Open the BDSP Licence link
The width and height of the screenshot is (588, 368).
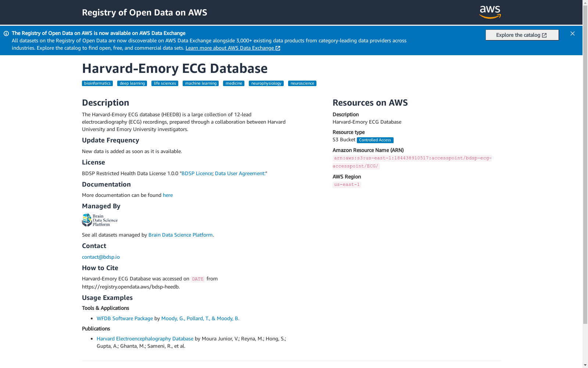click(197, 173)
